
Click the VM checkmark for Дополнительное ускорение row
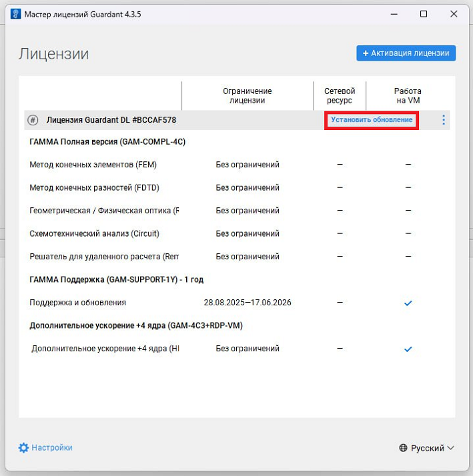pos(408,349)
